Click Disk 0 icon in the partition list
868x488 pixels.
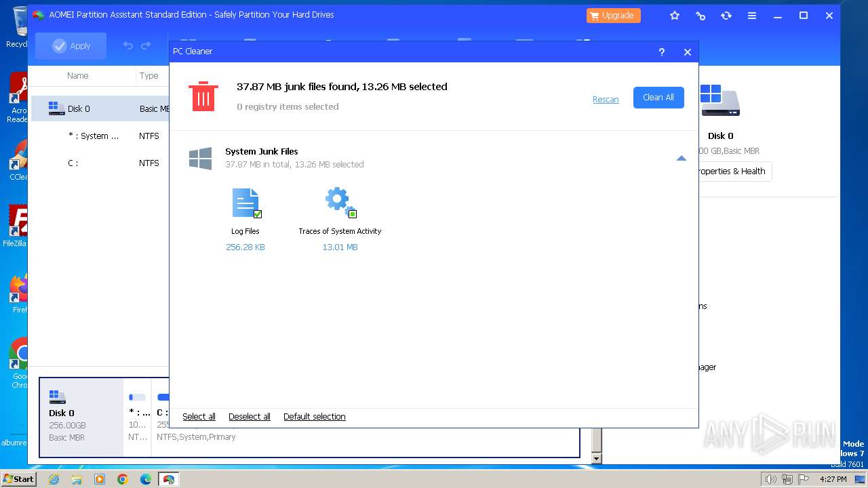click(56, 108)
